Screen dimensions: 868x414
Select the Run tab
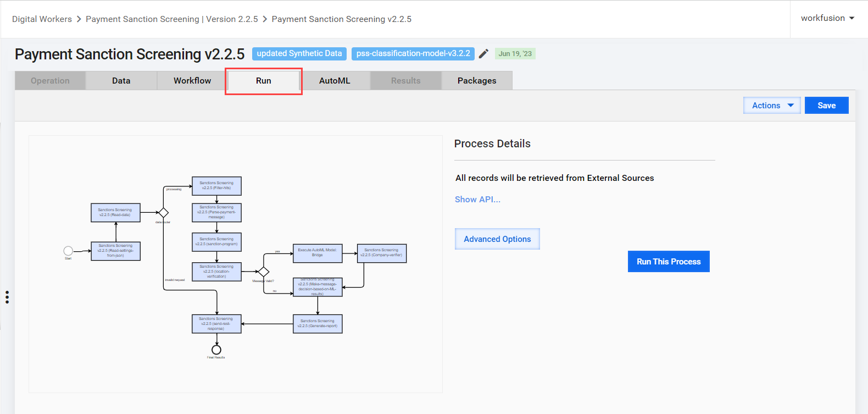coord(264,80)
